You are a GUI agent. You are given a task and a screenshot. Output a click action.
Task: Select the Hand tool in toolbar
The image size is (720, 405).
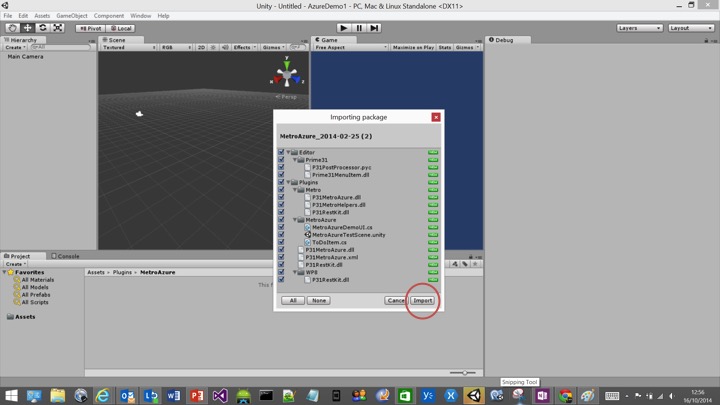tap(12, 28)
